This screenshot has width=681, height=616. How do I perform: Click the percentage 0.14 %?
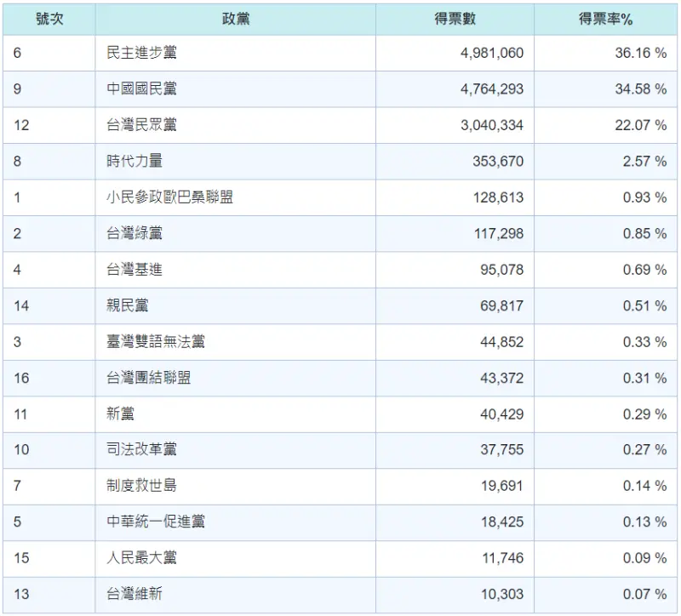click(x=645, y=485)
